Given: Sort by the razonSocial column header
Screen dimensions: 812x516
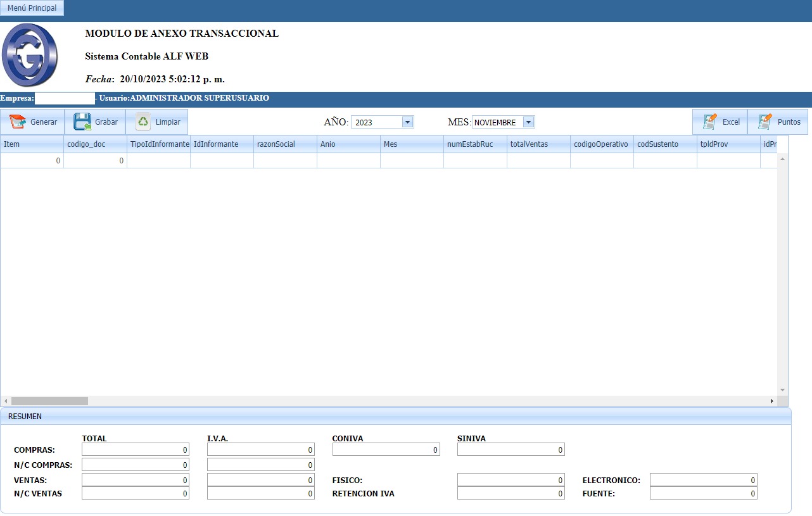Looking at the screenshot, I should pos(285,144).
